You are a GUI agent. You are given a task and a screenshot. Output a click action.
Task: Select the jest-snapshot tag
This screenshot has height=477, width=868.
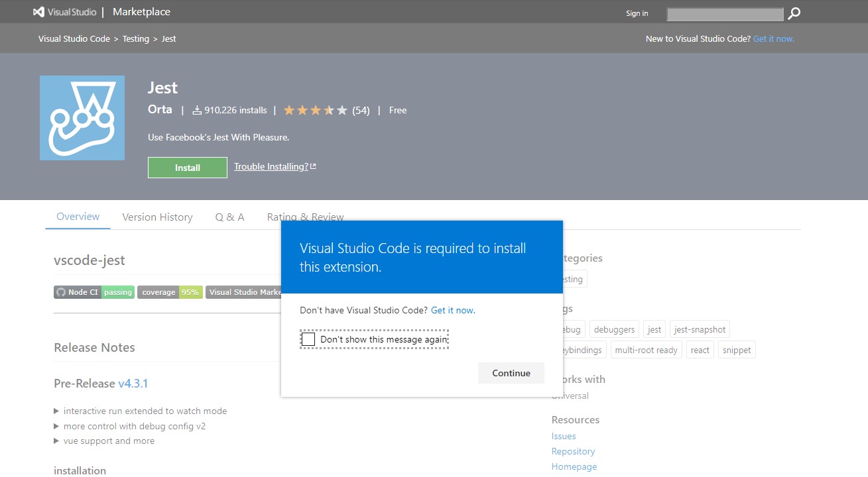point(700,329)
